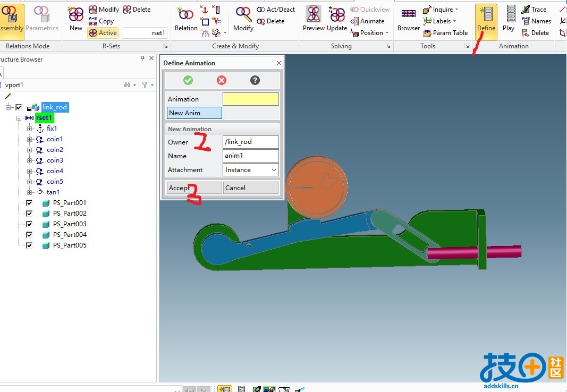Expand the fix1 relation node
The width and height of the screenshot is (567, 392).
[x=29, y=129]
